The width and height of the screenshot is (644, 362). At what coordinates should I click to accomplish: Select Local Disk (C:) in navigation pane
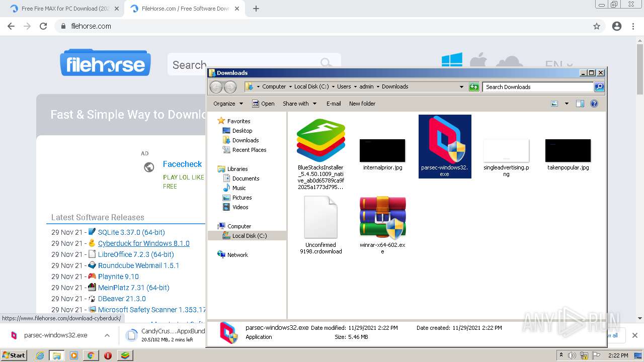point(249,236)
